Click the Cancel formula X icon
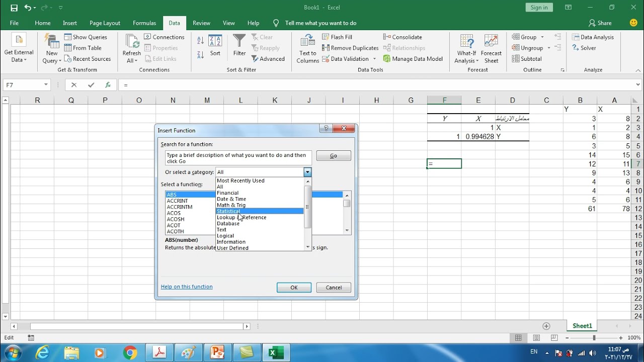The image size is (644, 362). coord(74,85)
